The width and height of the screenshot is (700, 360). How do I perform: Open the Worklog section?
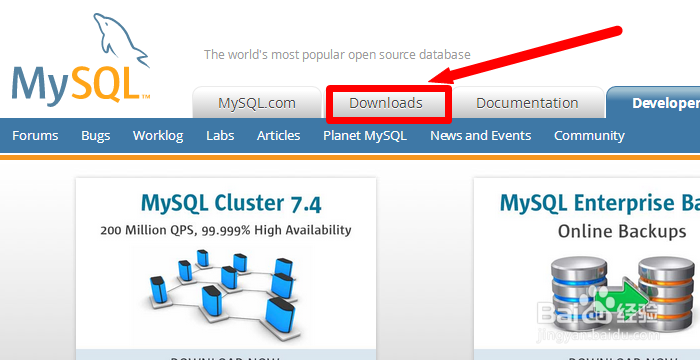[x=158, y=136]
